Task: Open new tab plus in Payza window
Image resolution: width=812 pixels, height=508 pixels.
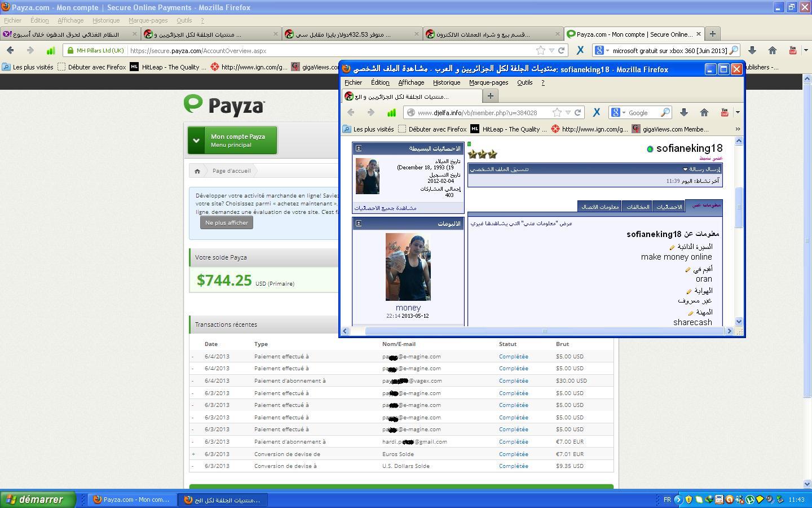Action: pyautogui.click(x=712, y=34)
